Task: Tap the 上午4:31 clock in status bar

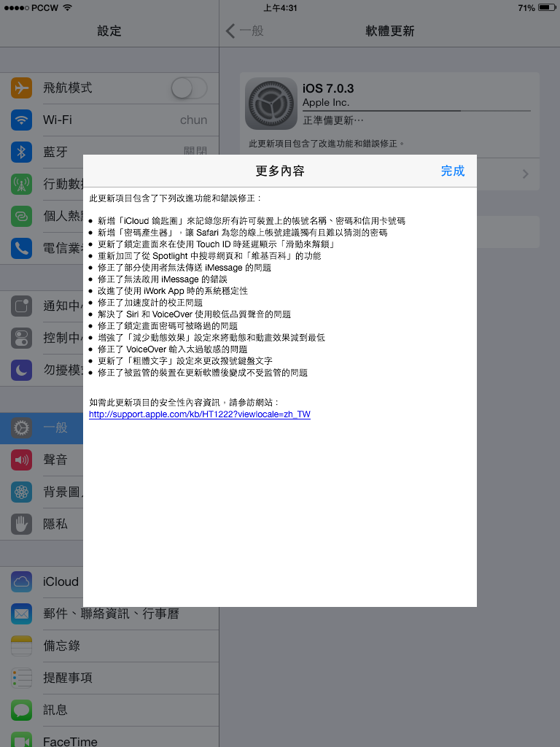Action: pyautogui.click(x=280, y=7)
